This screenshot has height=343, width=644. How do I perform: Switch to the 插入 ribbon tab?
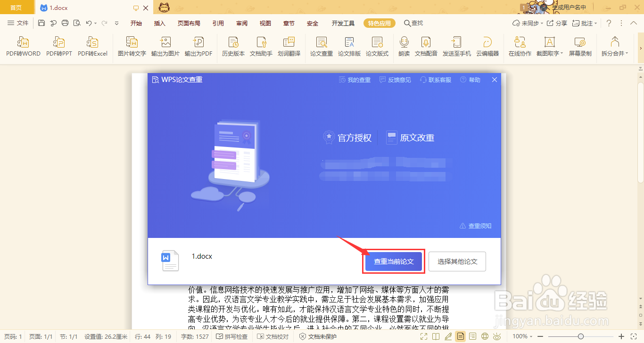[159, 23]
